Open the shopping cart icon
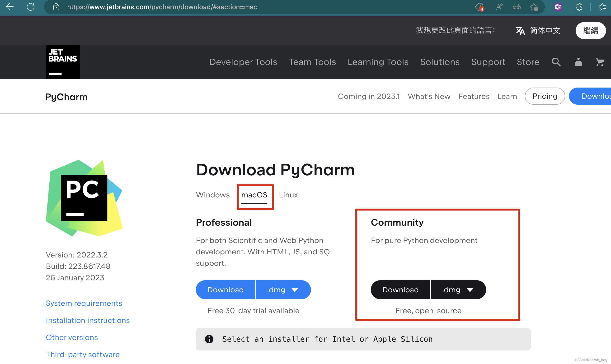The height and width of the screenshot is (364, 611). click(599, 62)
